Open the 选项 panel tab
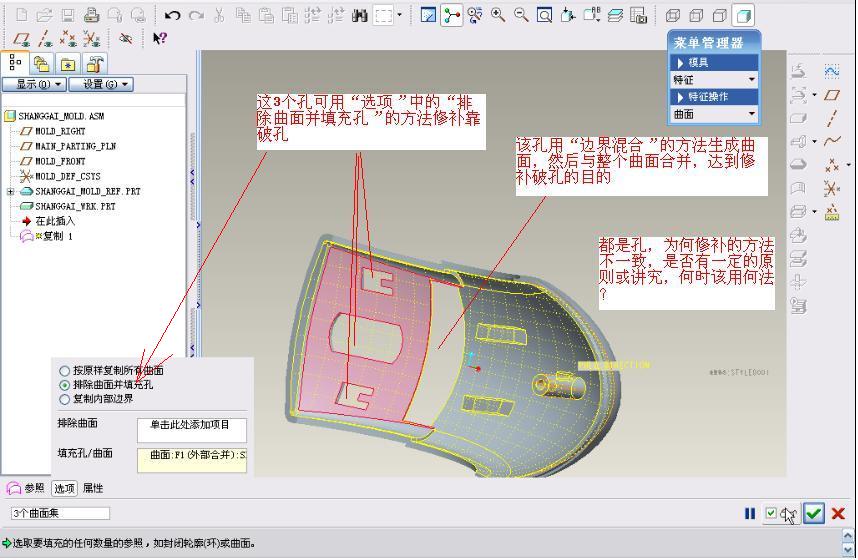 pos(64,488)
